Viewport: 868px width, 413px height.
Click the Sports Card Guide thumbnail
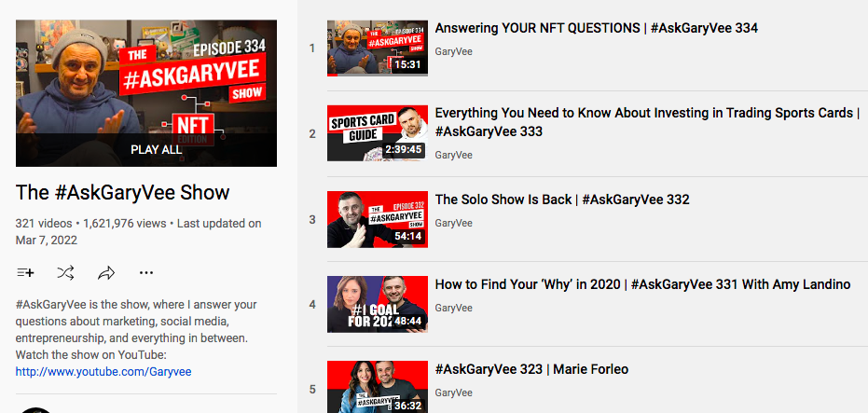click(378, 133)
